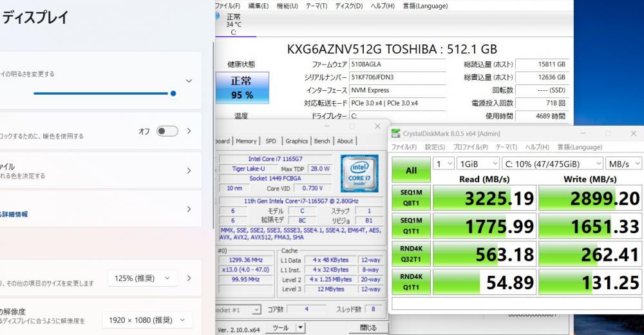The width and height of the screenshot is (644, 335).
Task: Click power-on count value 718 回
Action: click(542, 103)
